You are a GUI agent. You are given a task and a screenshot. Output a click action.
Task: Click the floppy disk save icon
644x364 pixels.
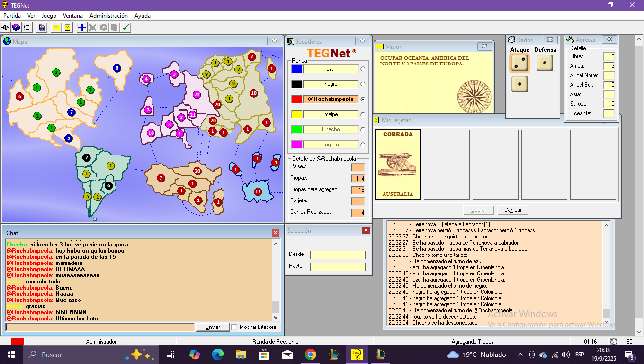[x=42, y=27]
